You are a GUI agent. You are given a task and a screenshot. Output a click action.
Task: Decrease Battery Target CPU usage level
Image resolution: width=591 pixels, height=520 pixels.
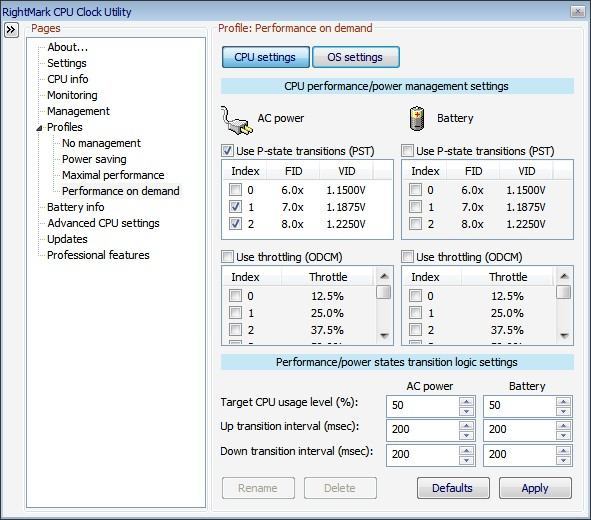[563, 411]
